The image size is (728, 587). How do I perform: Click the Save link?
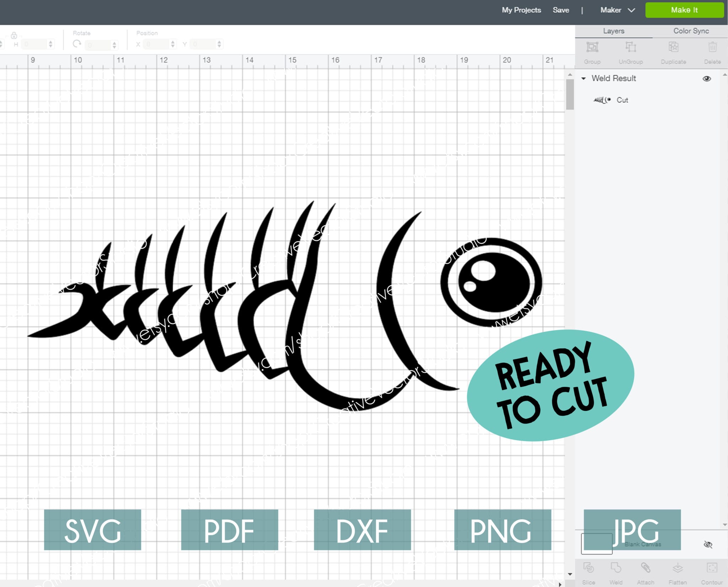pyautogui.click(x=561, y=10)
